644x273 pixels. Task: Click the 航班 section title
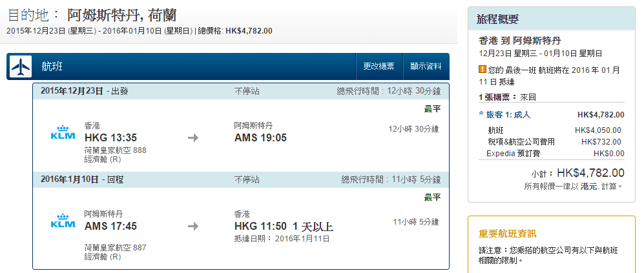52,66
